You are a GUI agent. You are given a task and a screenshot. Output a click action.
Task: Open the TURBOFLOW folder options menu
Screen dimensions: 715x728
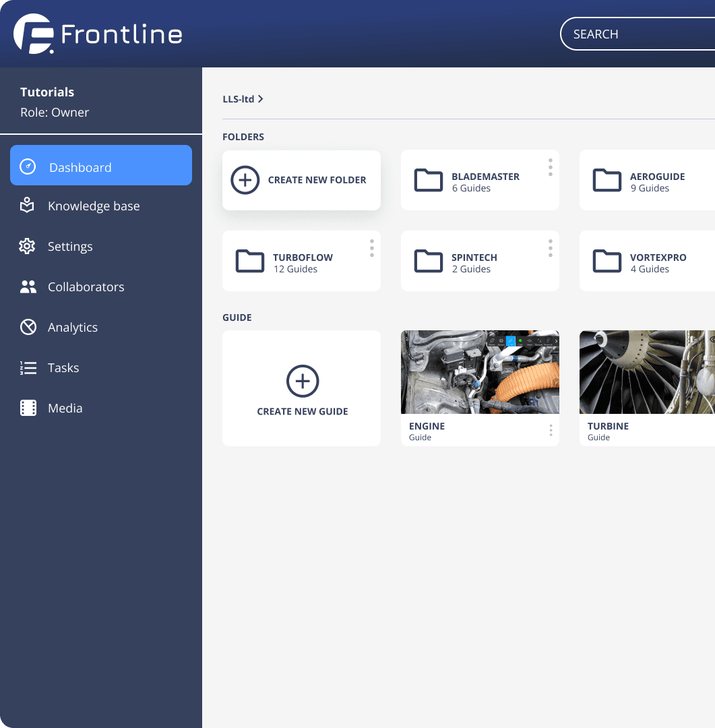click(372, 248)
